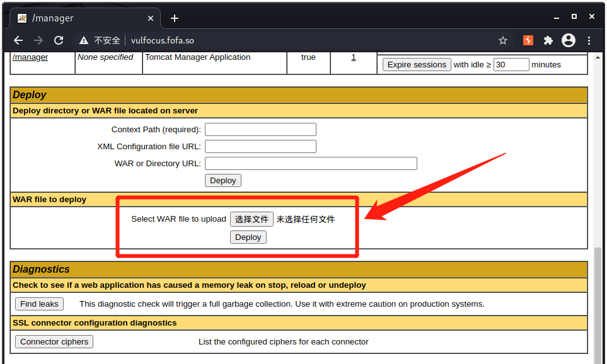
Task: Open the Extensions puzzle icon
Action: pos(548,40)
